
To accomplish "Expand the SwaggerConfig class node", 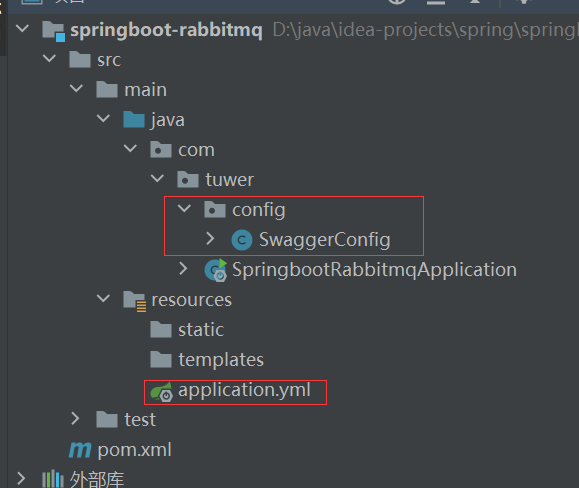I will [x=210, y=239].
